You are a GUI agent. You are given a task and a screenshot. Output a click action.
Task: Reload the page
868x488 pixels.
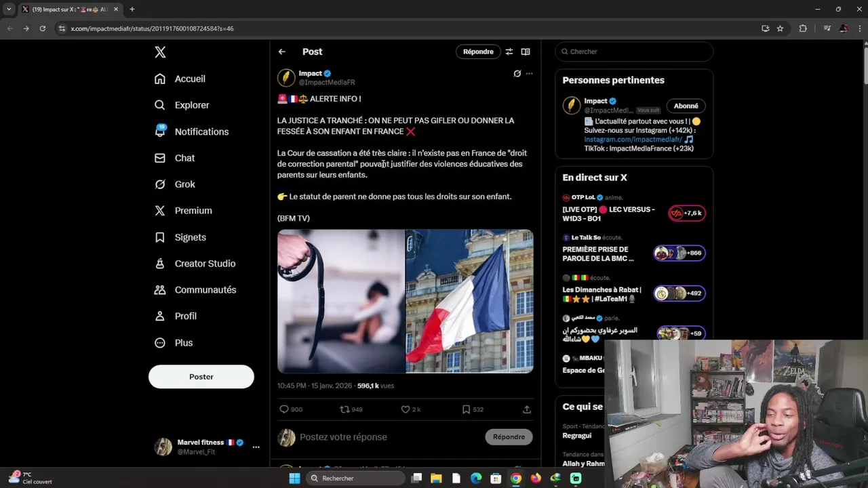point(42,28)
